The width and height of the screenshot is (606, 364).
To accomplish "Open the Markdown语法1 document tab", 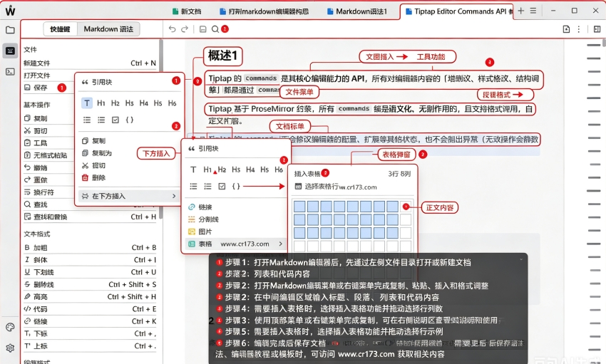I will 356,11.
